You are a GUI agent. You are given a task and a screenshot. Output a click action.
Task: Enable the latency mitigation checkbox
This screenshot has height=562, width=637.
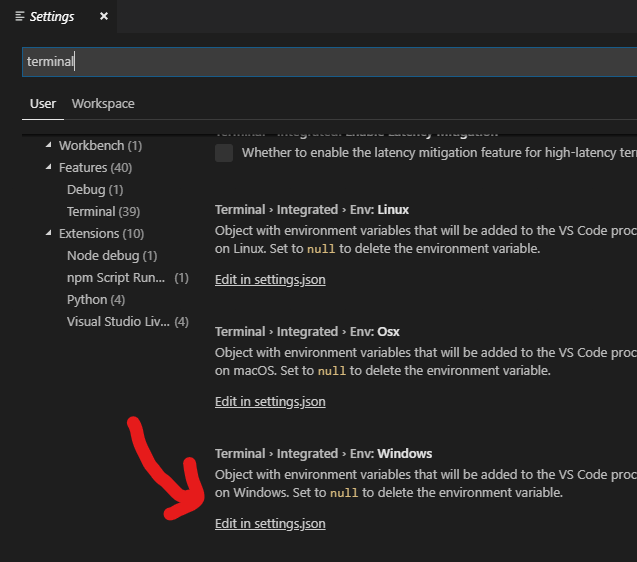(x=224, y=153)
